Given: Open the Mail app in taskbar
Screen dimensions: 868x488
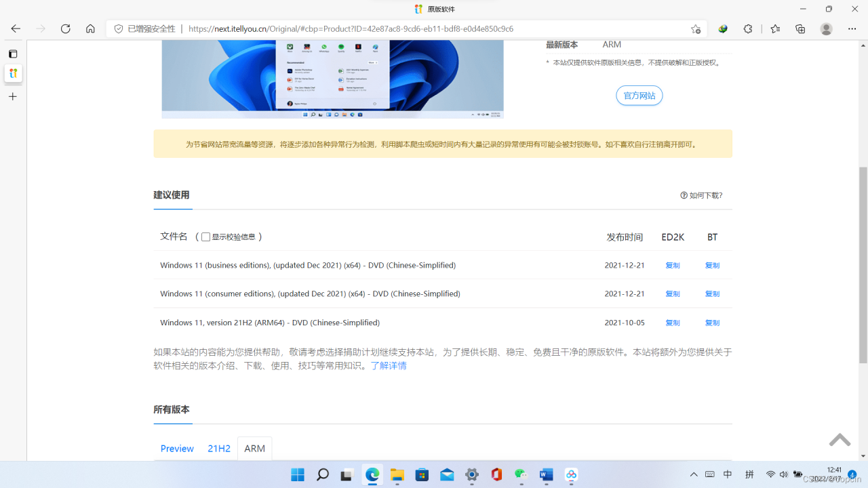Looking at the screenshot, I should click(447, 475).
